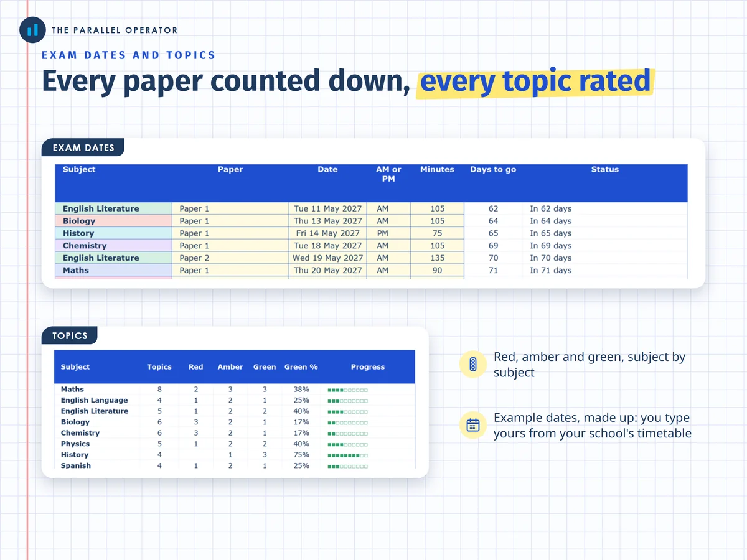Image resolution: width=747 pixels, height=560 pixels.
Task: Click the date 'Fri 14 May 2027'
Action: 327,233
